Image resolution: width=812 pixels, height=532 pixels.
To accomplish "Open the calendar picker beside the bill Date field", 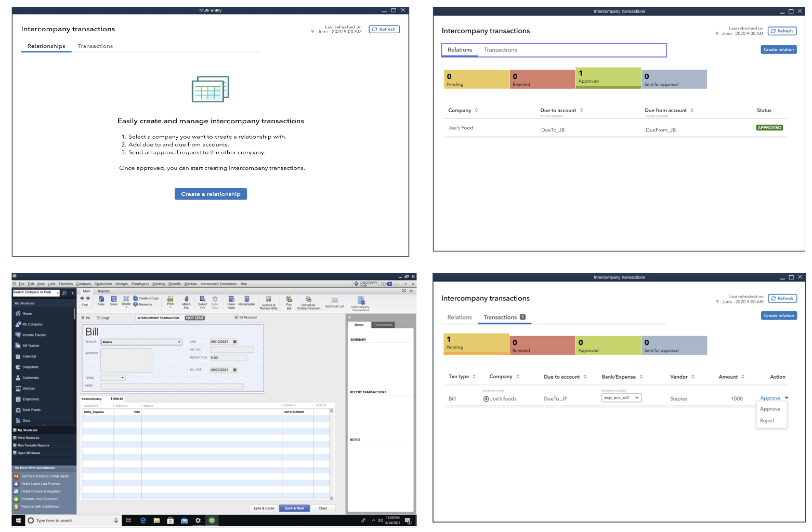I will [235, 342].
